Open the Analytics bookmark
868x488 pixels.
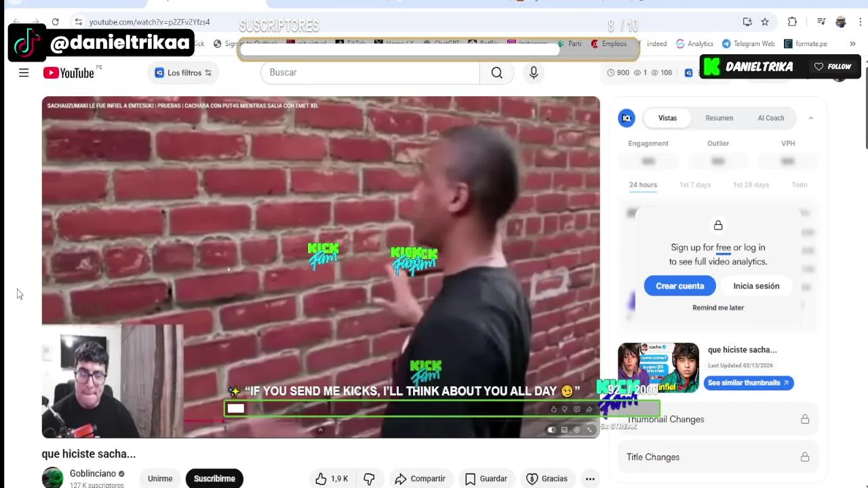pos(694,43)
